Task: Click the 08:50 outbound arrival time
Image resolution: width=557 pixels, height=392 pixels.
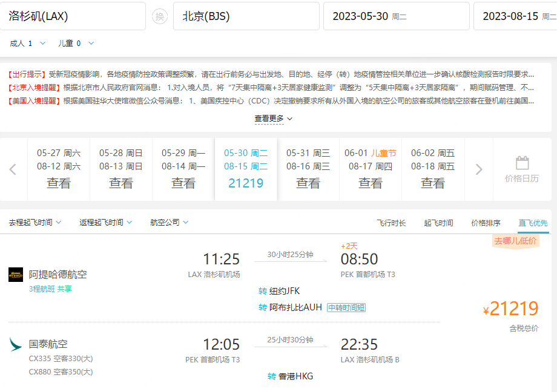Action: pos(359,259)
